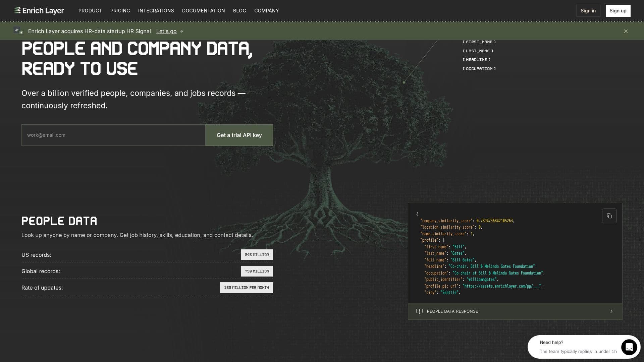Open the INTEGRATIONS menu item
This screenshot has height=362, width=644.
(156, 11)
